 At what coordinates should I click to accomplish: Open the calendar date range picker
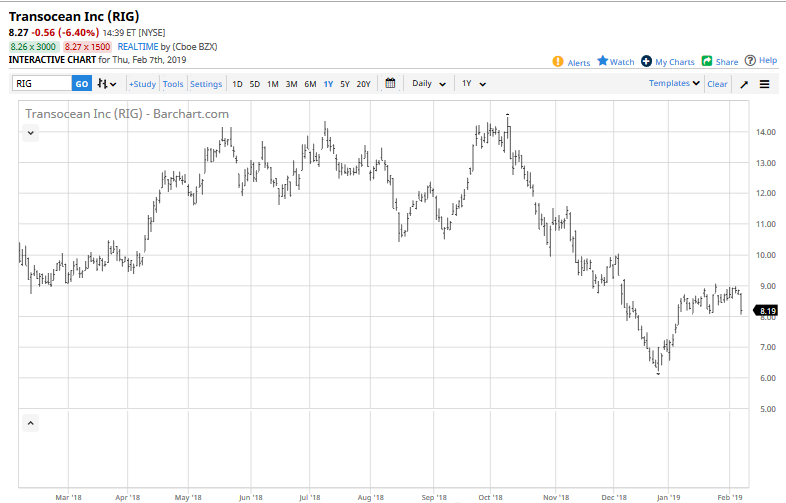click(390, 83)
